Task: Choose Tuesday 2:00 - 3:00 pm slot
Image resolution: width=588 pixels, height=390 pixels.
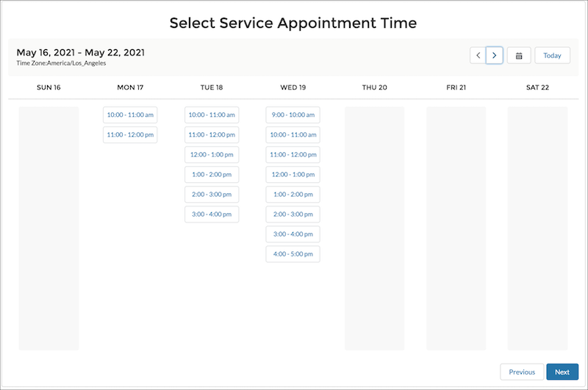Action: click(212, 195)
